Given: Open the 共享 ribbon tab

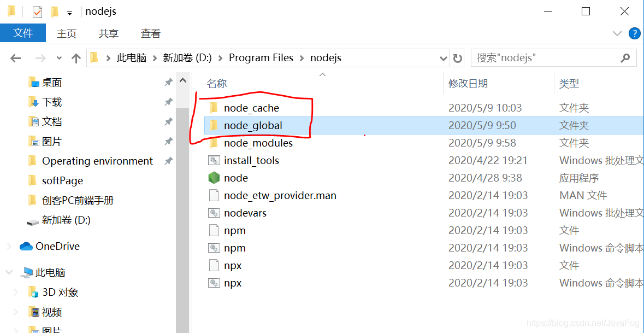Looking at the screenshot, I should tap(109, 34).
